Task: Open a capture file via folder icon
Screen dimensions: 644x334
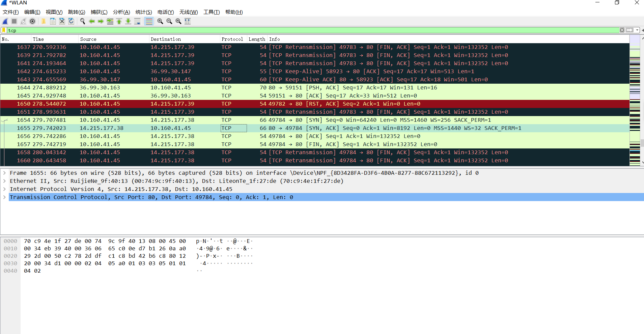Action: [44, 21]
